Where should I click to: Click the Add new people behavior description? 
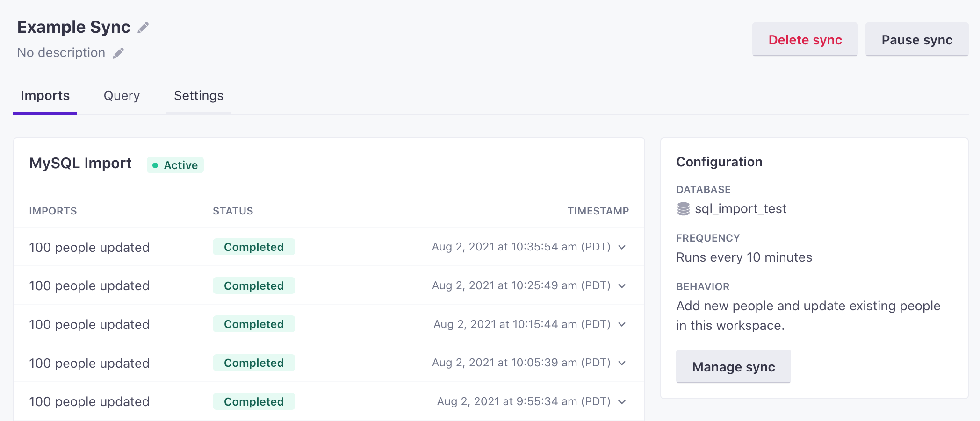808,315
